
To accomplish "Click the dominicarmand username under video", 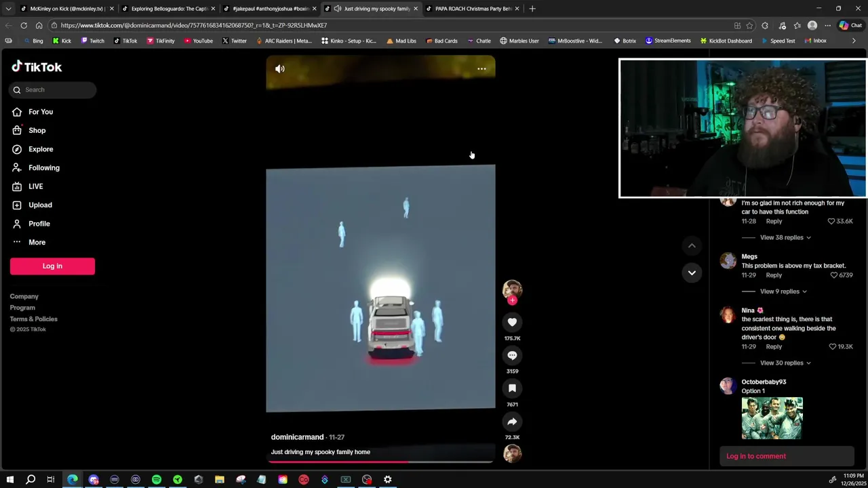I will tap(297, 437).
